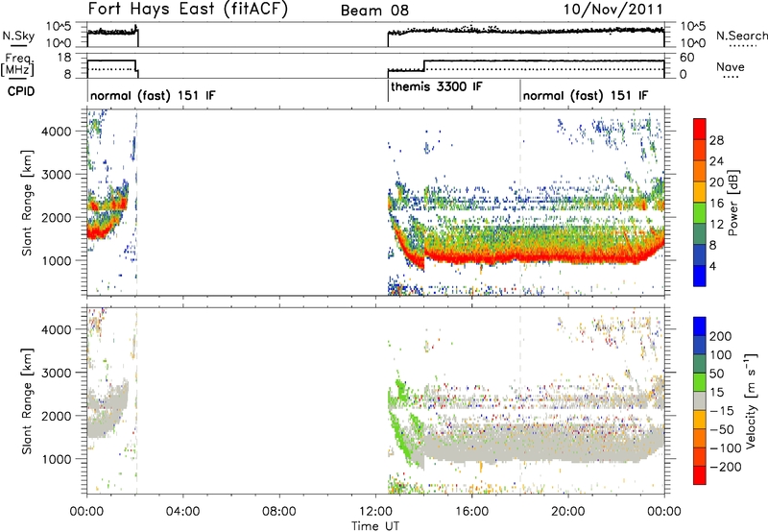The width and height of the screenshot is (768, 532).
Task: Click the '04:00' time axis tick label
Action: click(x=182, y=512)
